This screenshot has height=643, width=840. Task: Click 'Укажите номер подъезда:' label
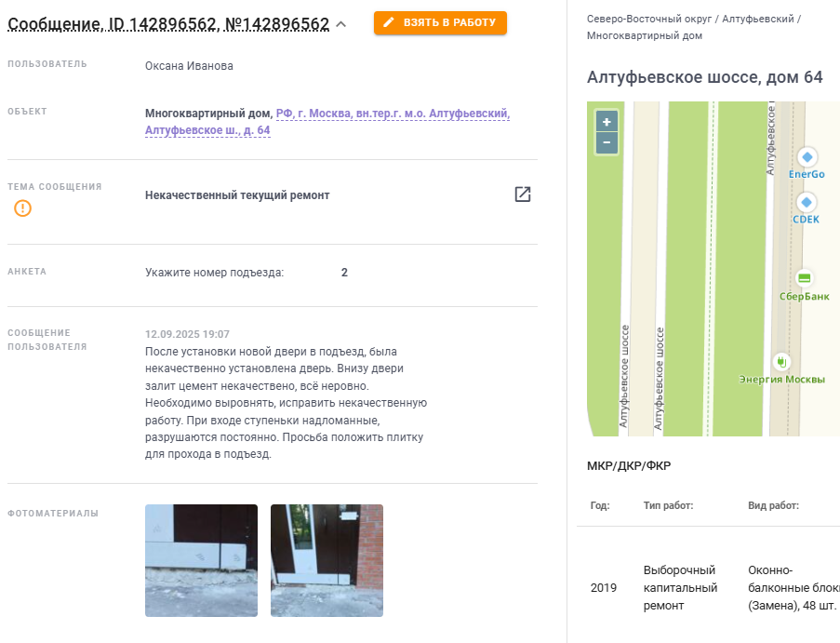[x=214, y=273]
